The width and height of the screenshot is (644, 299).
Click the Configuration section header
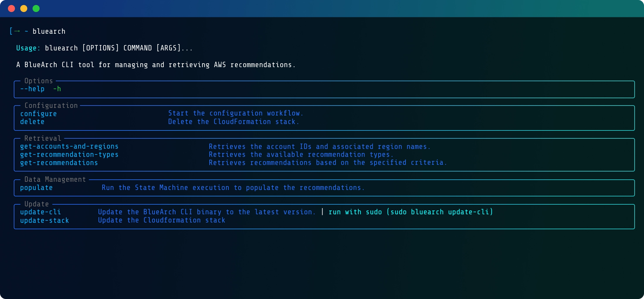click(51, 106)
